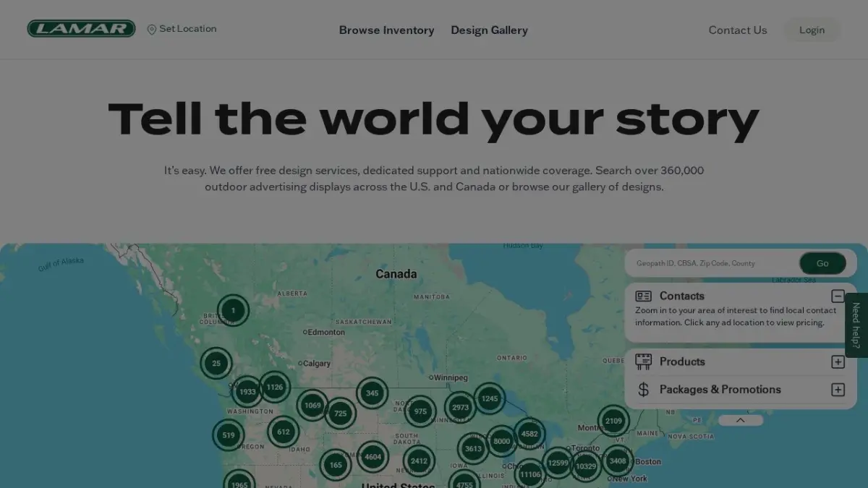Select the 612 map cluster
The height and width of the screenshot is (488, 868).
[x=284, y=432]
